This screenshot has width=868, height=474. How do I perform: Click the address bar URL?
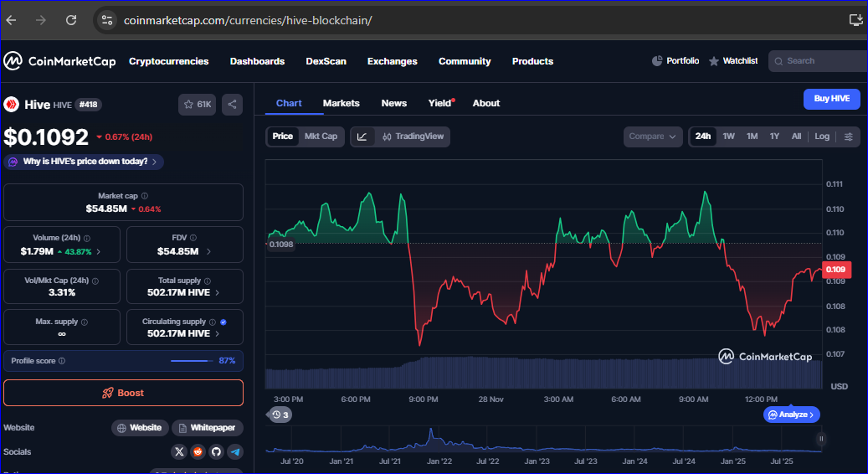click(x=248, y=20)
